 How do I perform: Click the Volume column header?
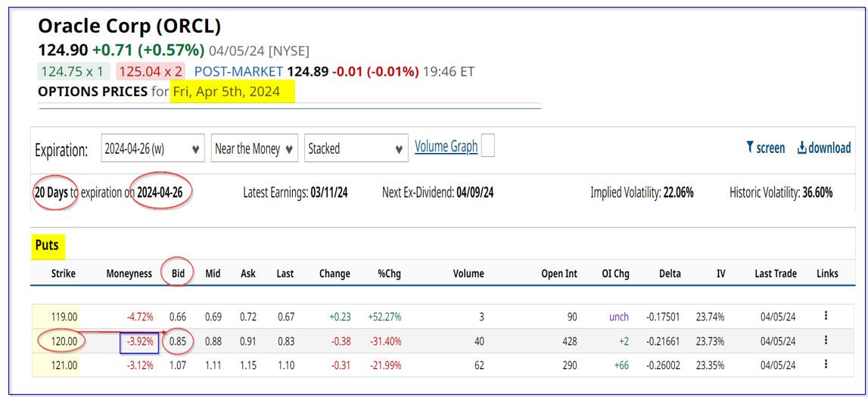468,274
